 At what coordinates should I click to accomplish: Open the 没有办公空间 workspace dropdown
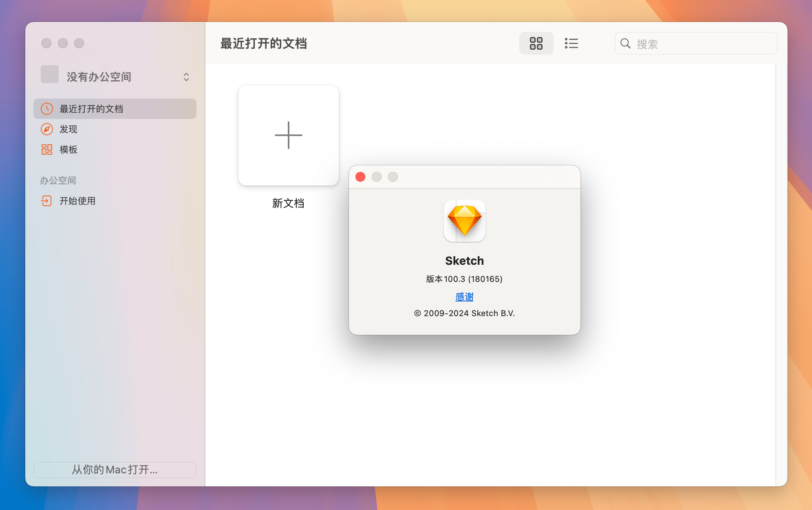click(115, 77)
